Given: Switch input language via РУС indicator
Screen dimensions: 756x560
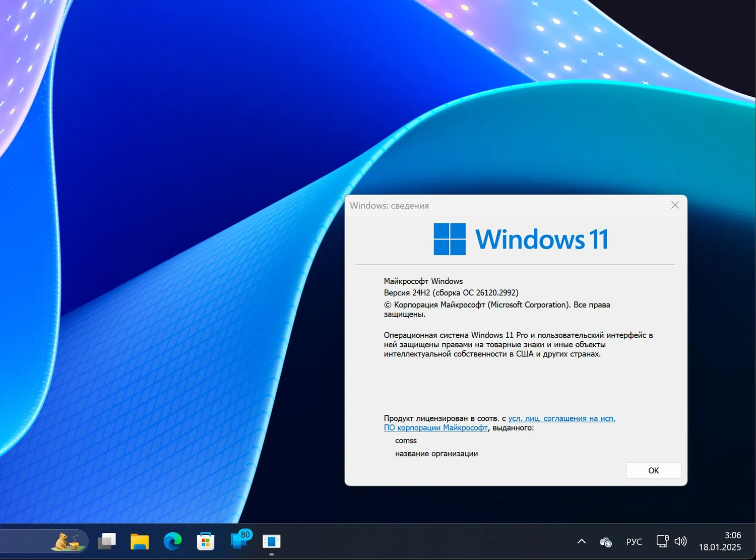Looking at the screenshot, I should [634, 541].
